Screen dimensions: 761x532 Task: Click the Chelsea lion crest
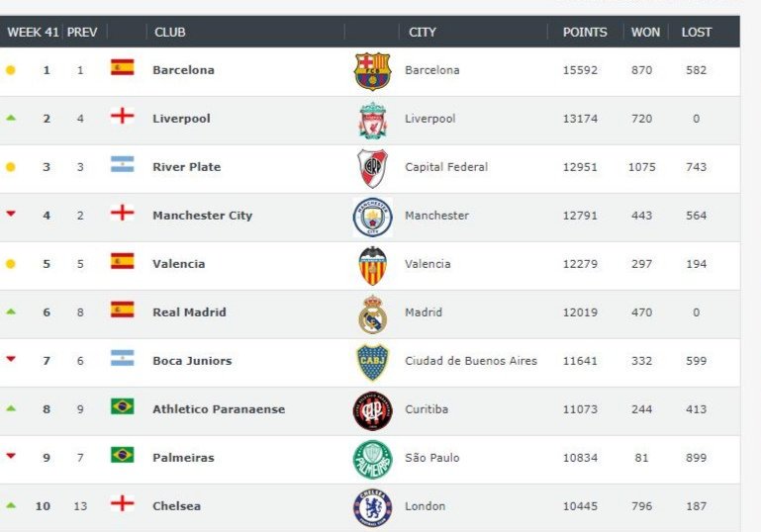click(x=372, y=507)
